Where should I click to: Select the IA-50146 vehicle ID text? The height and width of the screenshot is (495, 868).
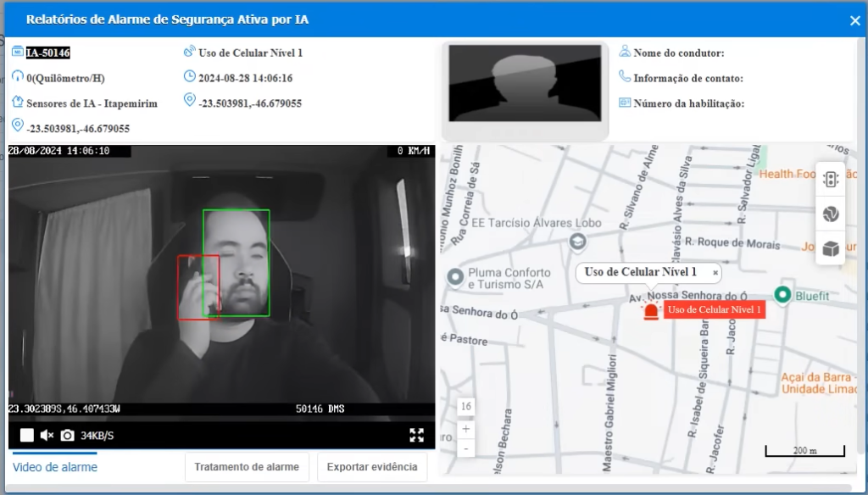coord(48,53)
